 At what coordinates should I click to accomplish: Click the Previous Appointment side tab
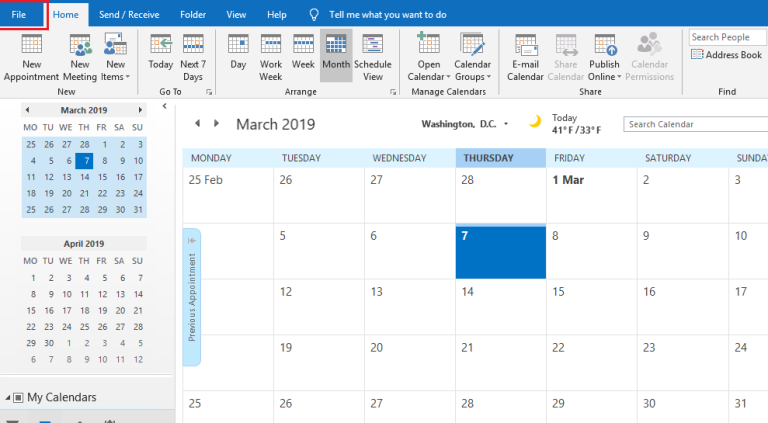tap(192, 297)
